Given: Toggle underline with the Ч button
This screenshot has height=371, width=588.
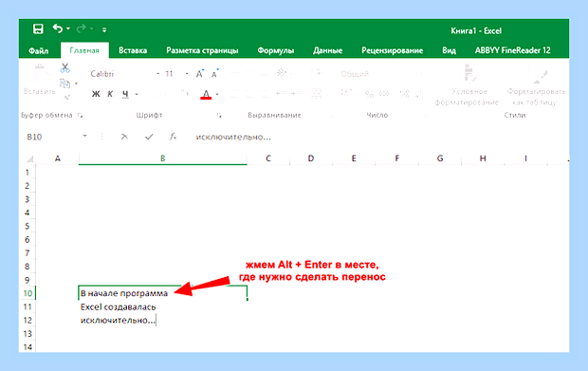Looking at the screenshot, I should click(x=125, y=94).
